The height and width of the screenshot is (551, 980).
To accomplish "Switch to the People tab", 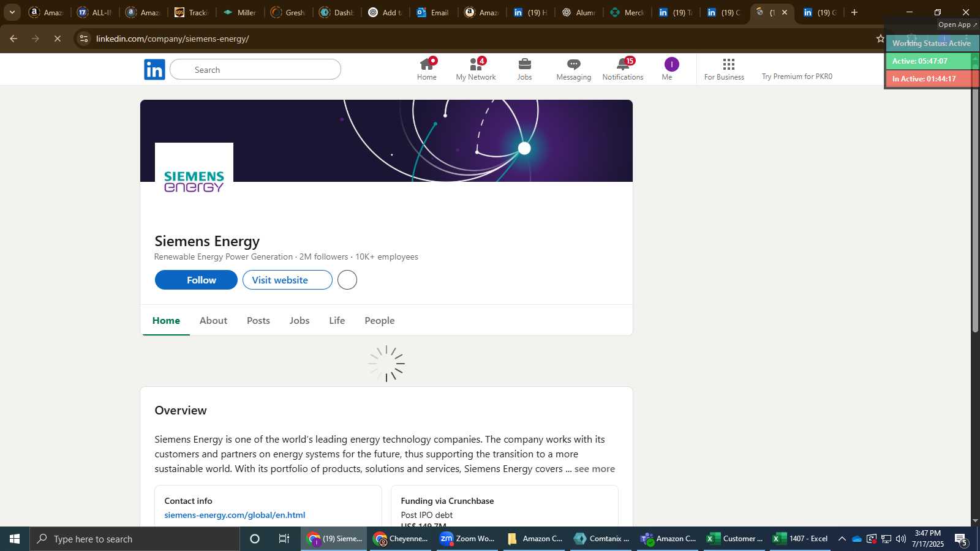I will tap(380, 320).
